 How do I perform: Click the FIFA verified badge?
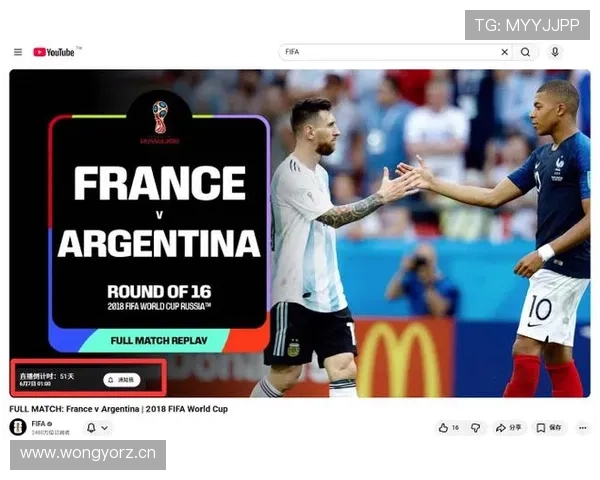click(x=50, y=424)
